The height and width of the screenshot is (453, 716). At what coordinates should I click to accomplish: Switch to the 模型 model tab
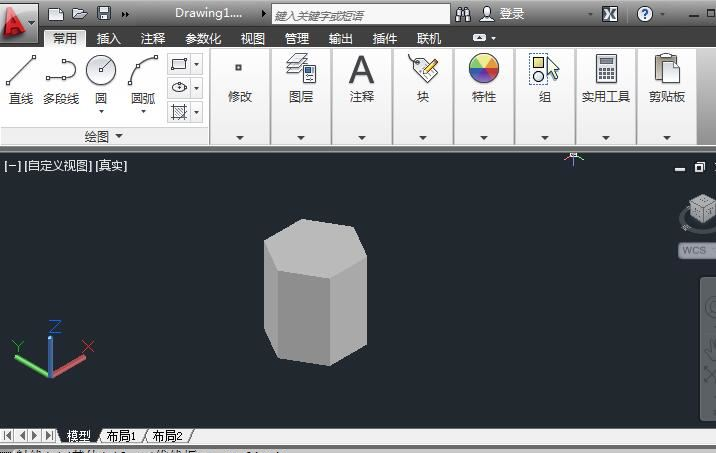pos(79,436)
